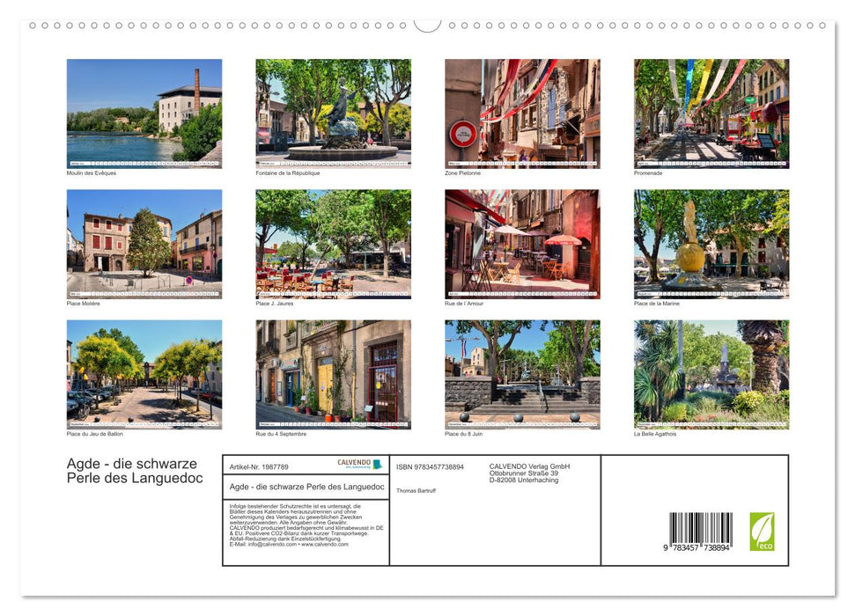Select the Artikel-Nr. 1987789 field

coord(259,467)
